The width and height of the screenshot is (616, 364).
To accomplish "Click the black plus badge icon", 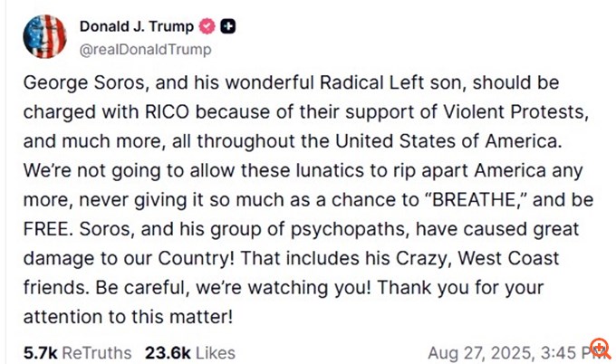I will pos(228,26).
